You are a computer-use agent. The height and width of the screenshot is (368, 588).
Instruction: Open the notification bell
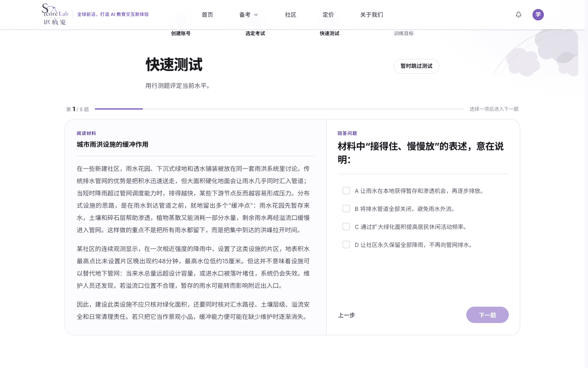tap(519, 15)
